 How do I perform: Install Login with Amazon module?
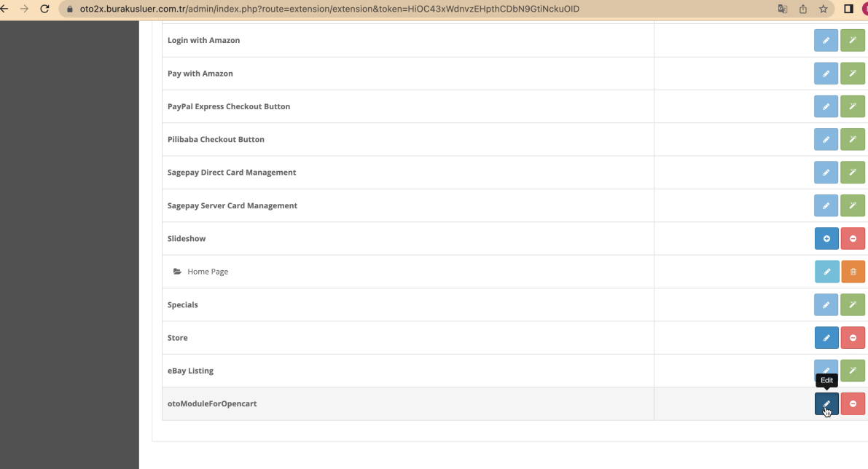853,40
